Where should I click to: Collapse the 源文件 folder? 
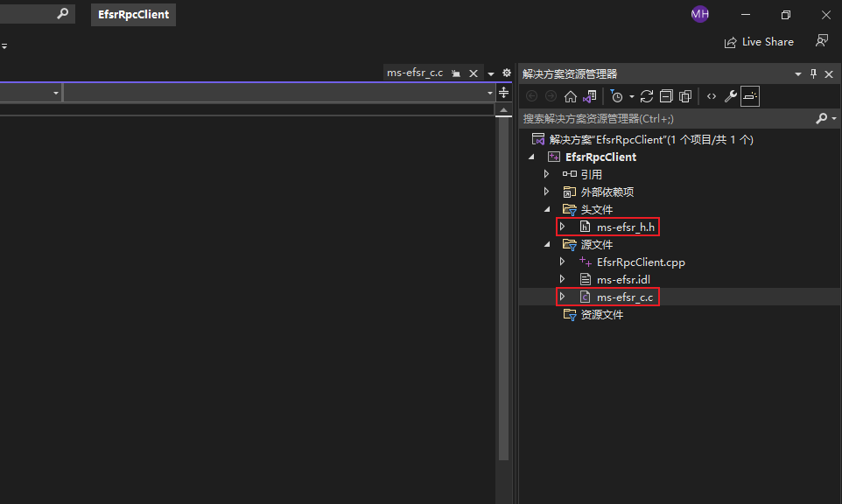[547, 244]
